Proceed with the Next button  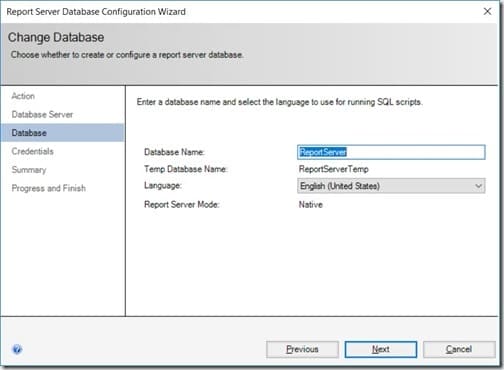(381, 349)
